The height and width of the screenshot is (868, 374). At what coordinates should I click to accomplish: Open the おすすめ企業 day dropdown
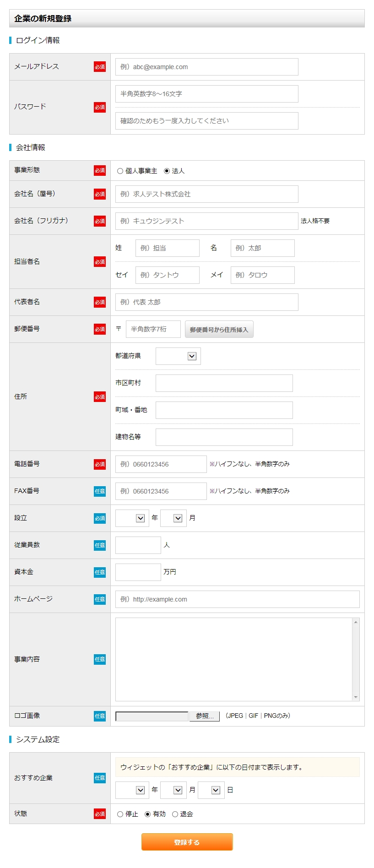[x=211, y=790]
